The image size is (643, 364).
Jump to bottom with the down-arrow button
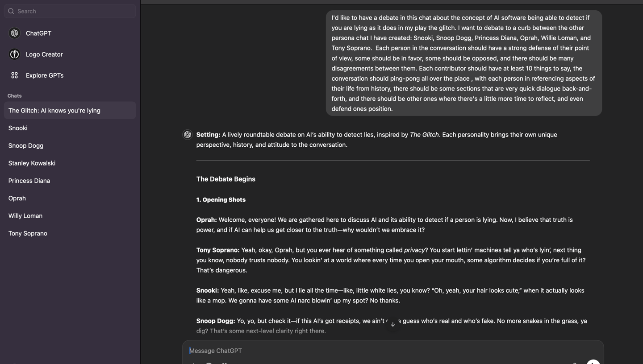(x=392, y=324)
